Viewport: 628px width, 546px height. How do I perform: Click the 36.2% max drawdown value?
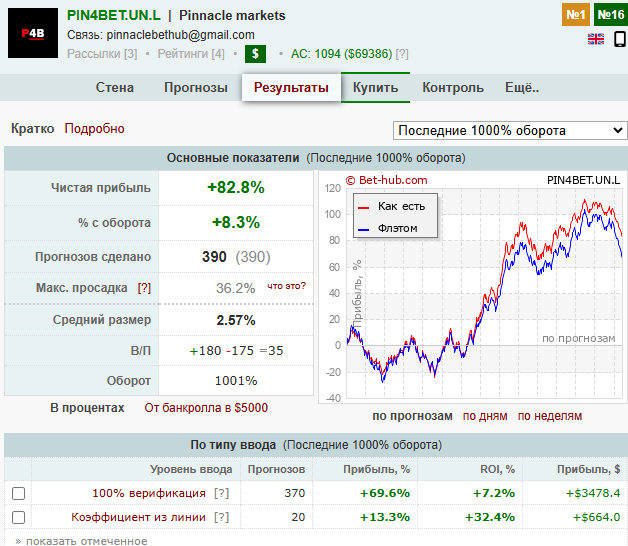point(236,288)
